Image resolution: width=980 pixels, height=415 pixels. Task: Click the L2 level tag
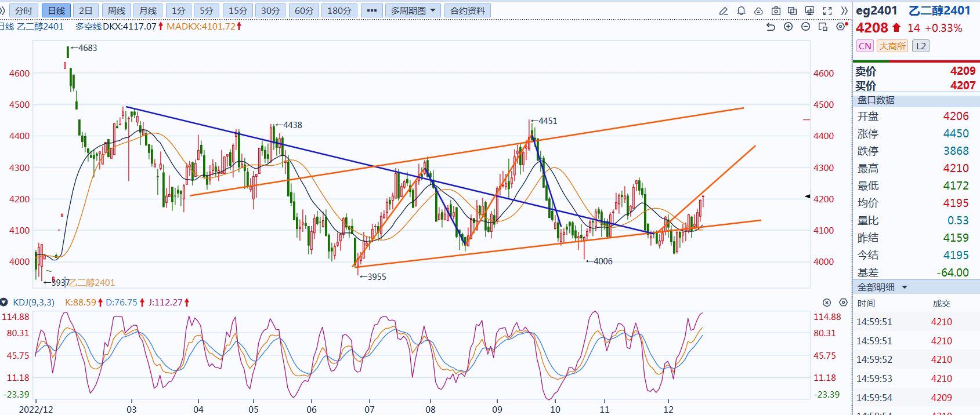coord(921,46)
